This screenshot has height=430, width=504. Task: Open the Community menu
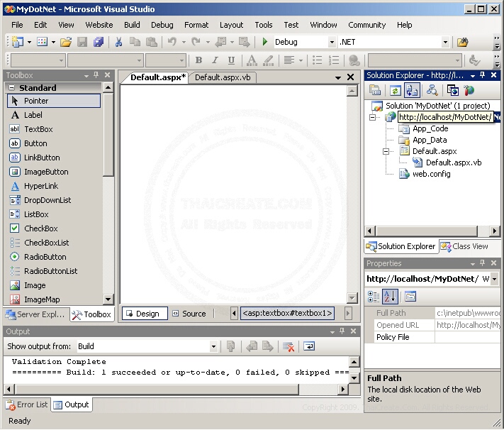(x=366, y=25)
